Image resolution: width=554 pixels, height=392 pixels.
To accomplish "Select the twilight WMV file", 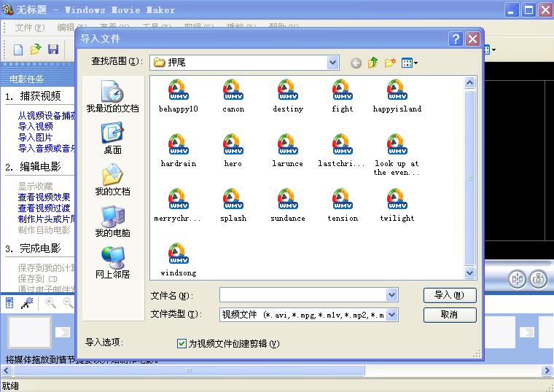I will [x=397, y=205].
